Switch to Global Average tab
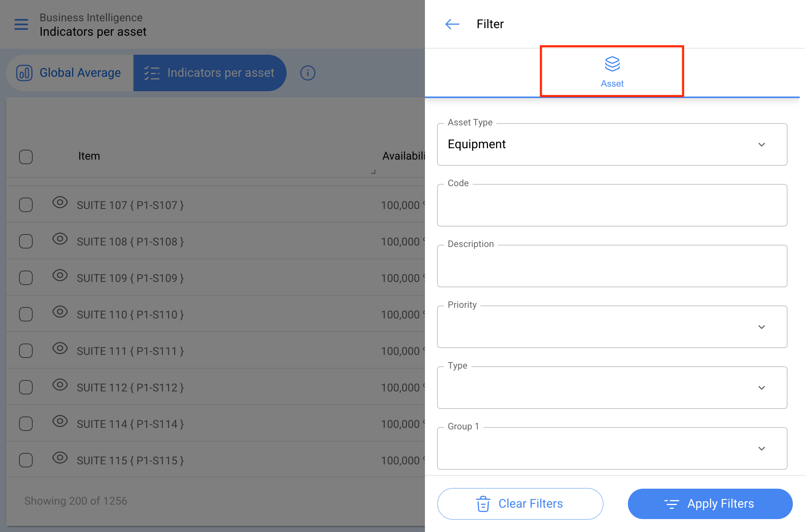The image size is (805, 532). point(70,73)
